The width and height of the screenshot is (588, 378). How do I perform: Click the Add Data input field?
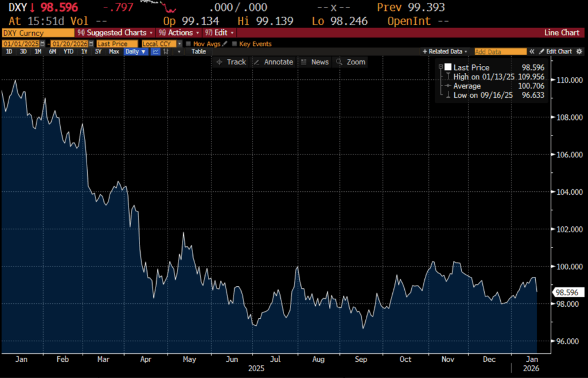500,52
